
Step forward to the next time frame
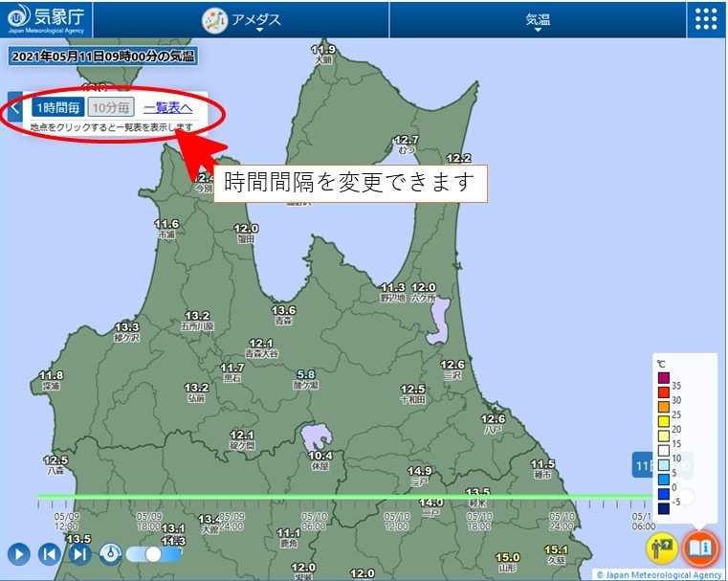click(x=79, y=554)
